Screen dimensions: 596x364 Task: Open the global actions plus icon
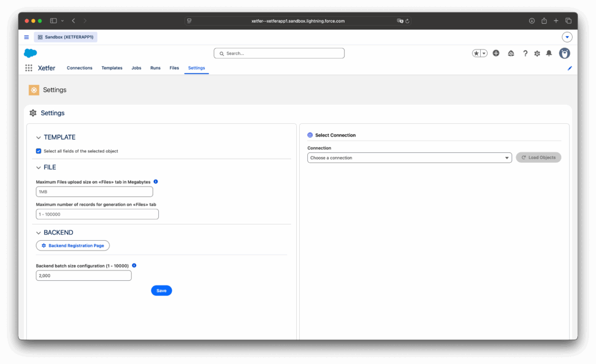click(496, 53)
